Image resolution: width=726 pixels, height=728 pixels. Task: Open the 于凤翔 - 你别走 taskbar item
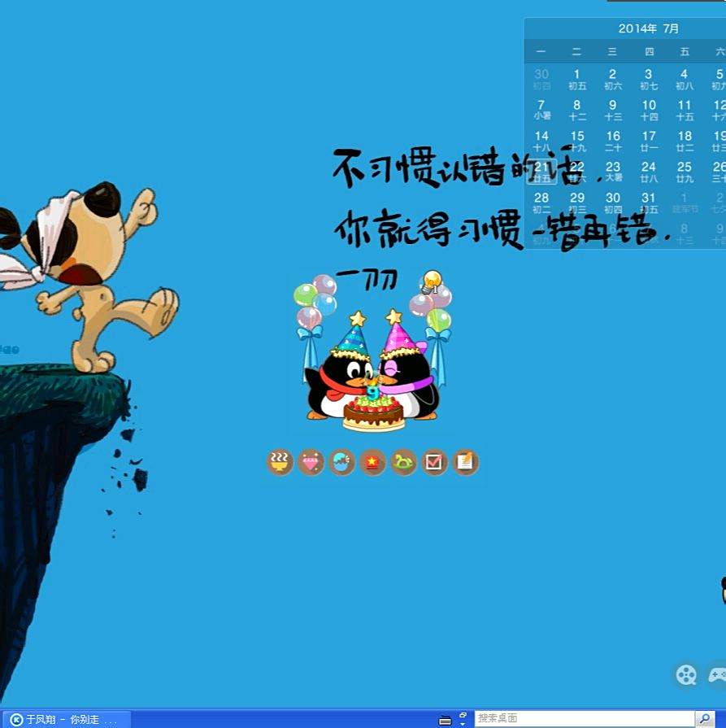click(x=65, y=720)
